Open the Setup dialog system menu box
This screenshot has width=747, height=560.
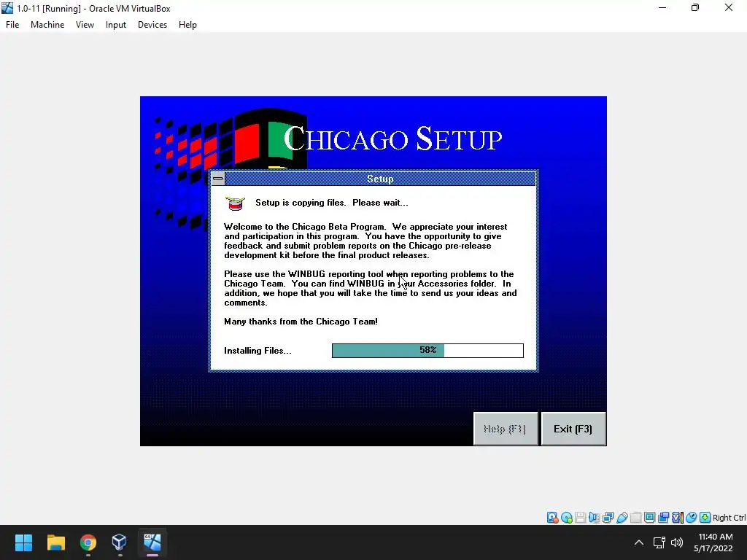(217, 179)
